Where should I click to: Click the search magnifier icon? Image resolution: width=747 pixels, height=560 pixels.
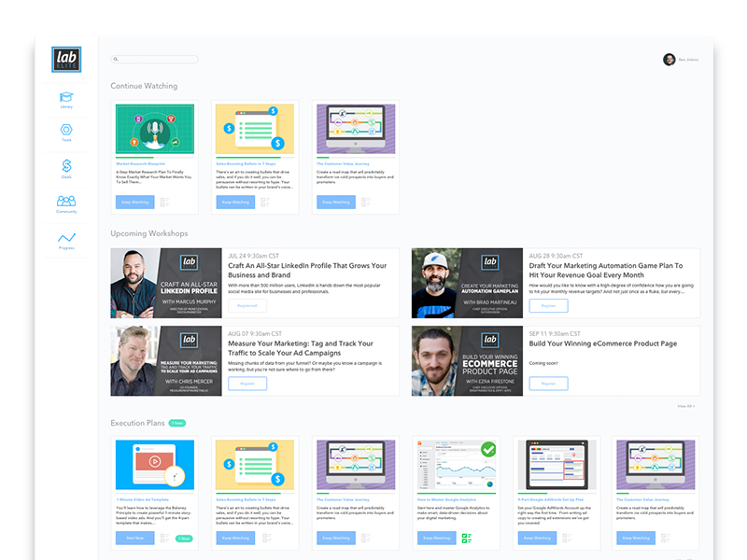point(115,60)
